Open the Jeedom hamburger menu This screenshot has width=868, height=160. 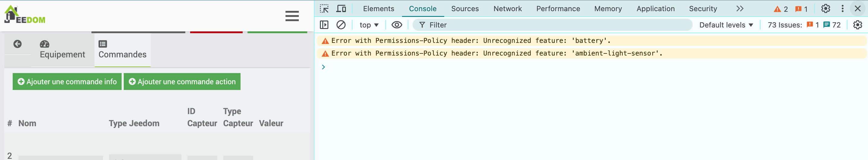pyautogui.click(x=292, y=16)
